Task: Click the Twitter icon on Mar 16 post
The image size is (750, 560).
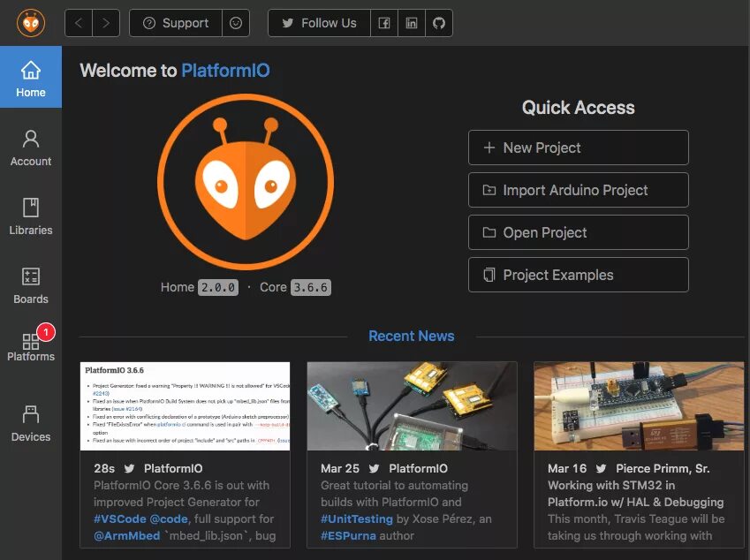Action: click(x=601, y=469)
